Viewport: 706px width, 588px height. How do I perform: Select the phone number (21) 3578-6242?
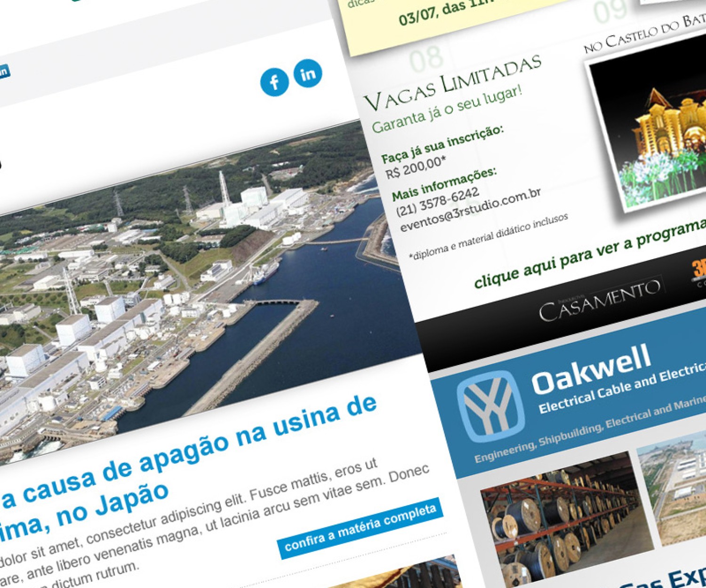[x=438, y=201]
